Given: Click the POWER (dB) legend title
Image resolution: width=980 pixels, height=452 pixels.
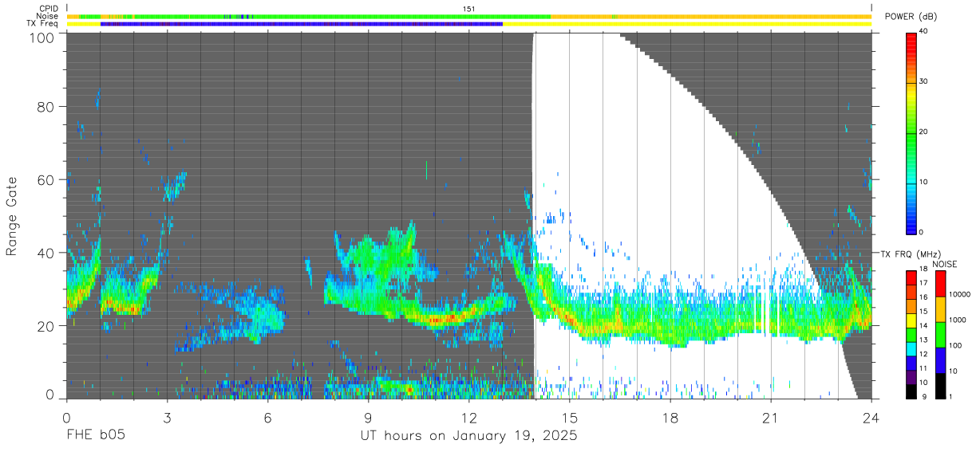Looking at the screenshot, I should pyautogui.click(x=911, y=17).
